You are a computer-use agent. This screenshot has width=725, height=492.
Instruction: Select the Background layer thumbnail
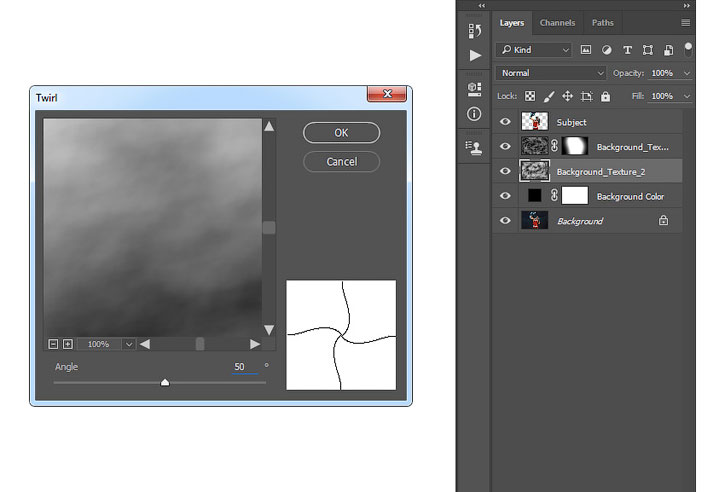coord(535,221)
